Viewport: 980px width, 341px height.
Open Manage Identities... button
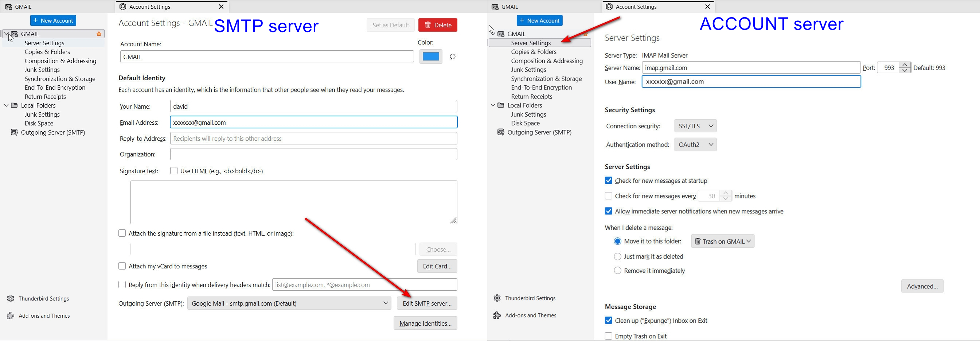[x=425, y=323]
